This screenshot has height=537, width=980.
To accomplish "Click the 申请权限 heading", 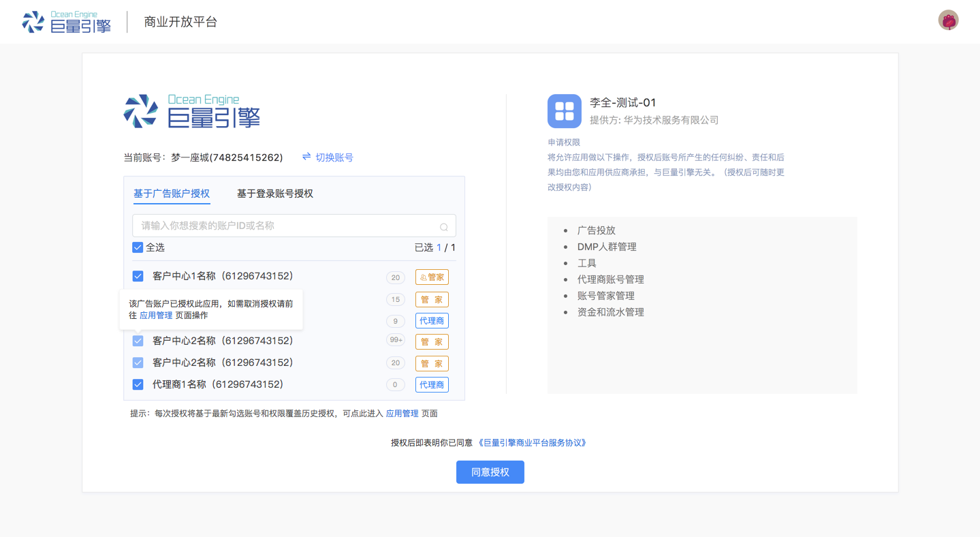I will coord(564,142).
